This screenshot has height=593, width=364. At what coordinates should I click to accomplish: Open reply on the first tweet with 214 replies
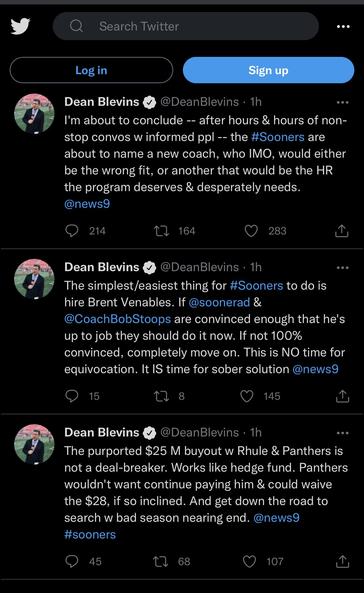click(72, 231)
